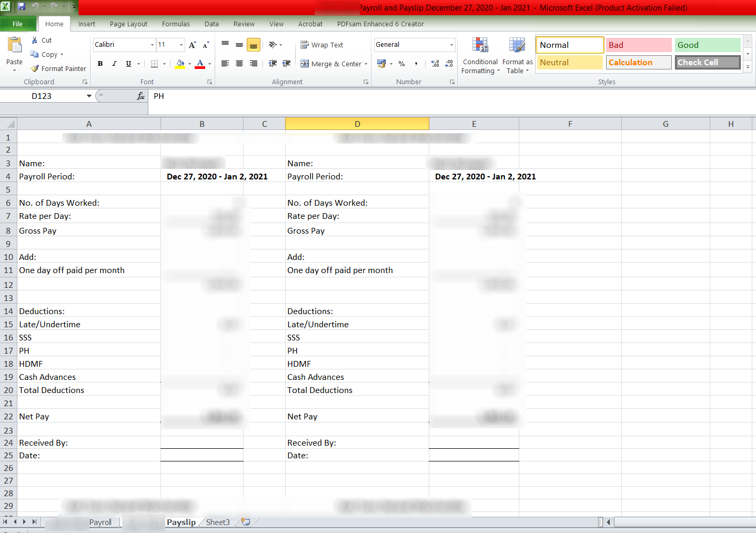Viewport: 756px width, 533px height.
Task: Click Save icon in Quick Access Toolbar
Action: [22, 7]
